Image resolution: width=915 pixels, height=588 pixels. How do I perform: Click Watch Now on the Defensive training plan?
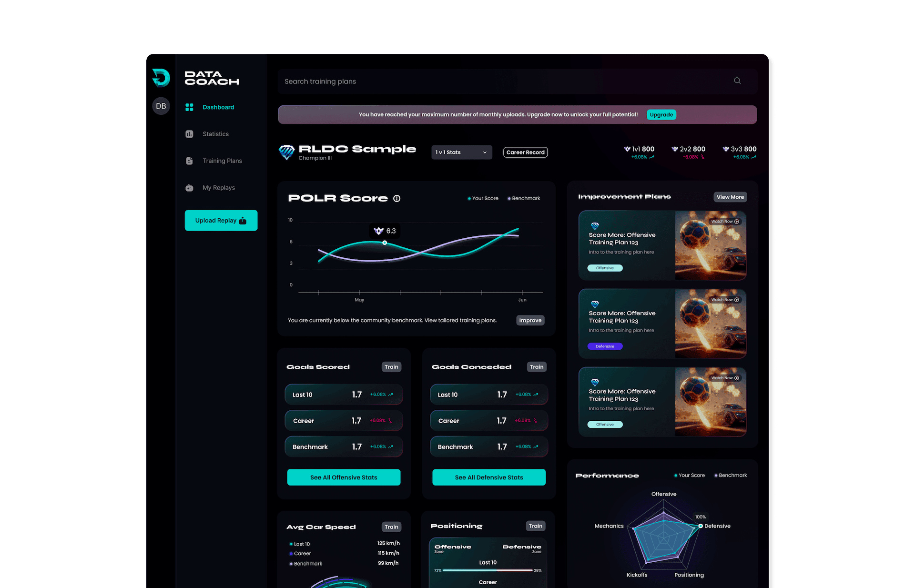(x=724, y=299)
